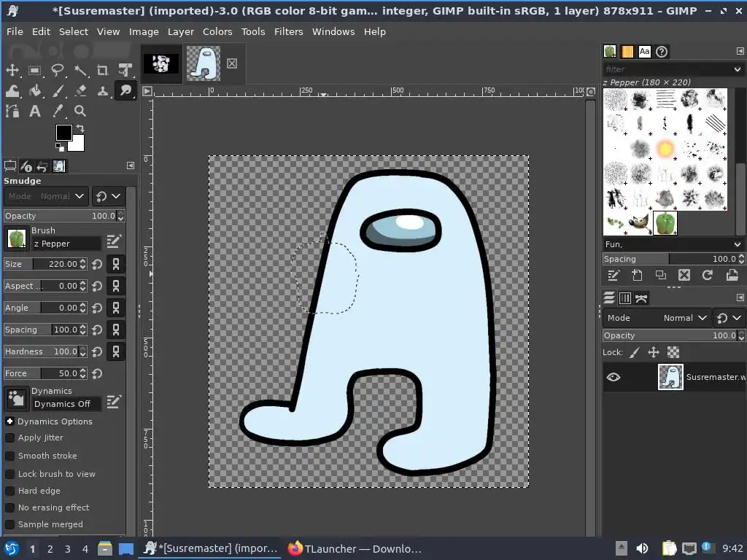Image resolution: width=747 pixels, height=560 pixels.
Task: Create a new brush in Brushes panel
Action: (x=637, y=275)
